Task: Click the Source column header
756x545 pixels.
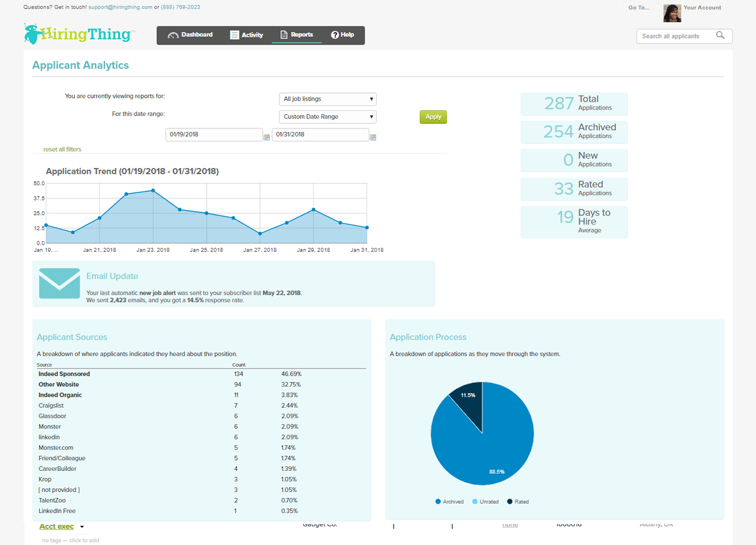Action: coord(44,365)
